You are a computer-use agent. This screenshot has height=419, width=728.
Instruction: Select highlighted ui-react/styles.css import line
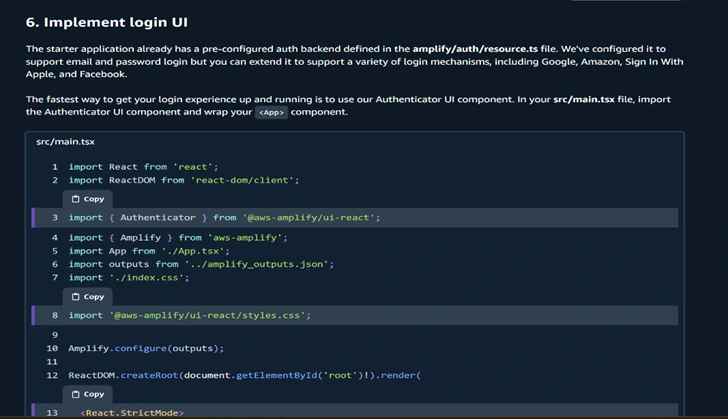tap(189, 315)
